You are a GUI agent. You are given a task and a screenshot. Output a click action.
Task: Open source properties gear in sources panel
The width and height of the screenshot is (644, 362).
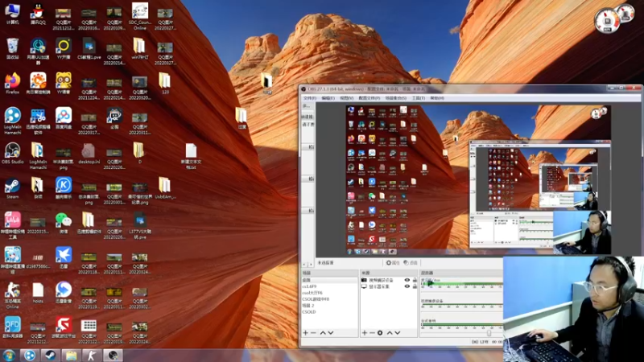[380, 333]
